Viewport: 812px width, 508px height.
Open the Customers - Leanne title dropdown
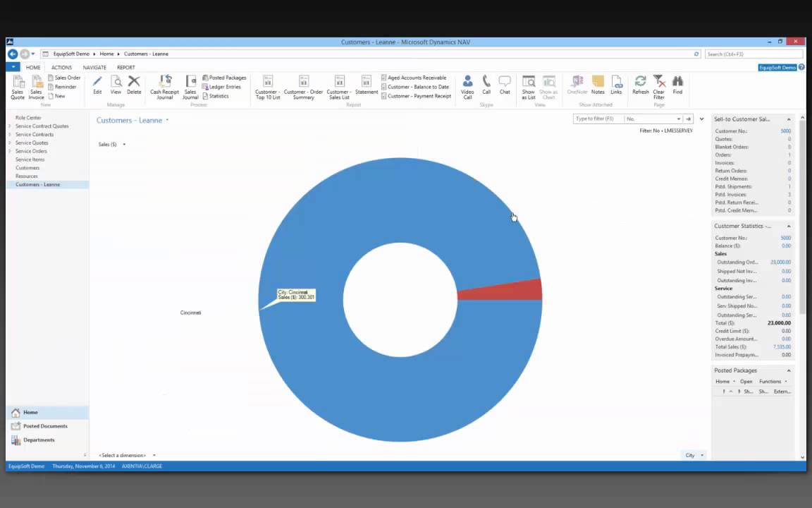tap(167, 120)
